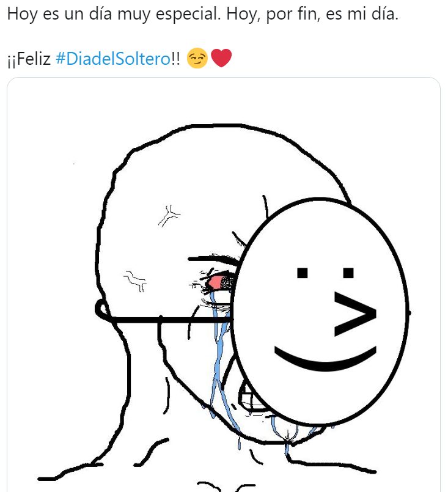
Task: Click the upper vein mark on wojak's head
Action: [x=169, y=216]
